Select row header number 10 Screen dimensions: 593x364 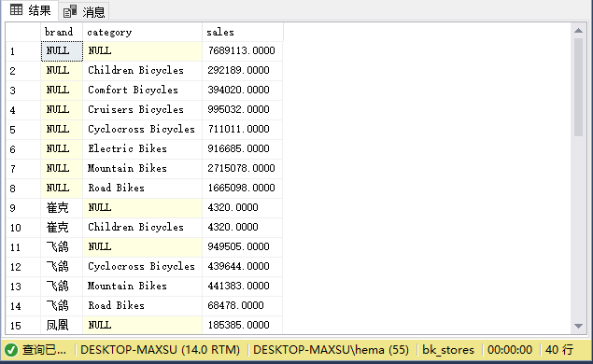click(23, 228)
